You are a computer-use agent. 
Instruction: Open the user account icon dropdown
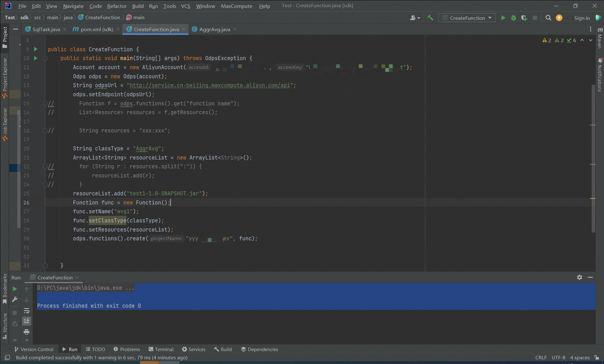[x=415, y=18]
